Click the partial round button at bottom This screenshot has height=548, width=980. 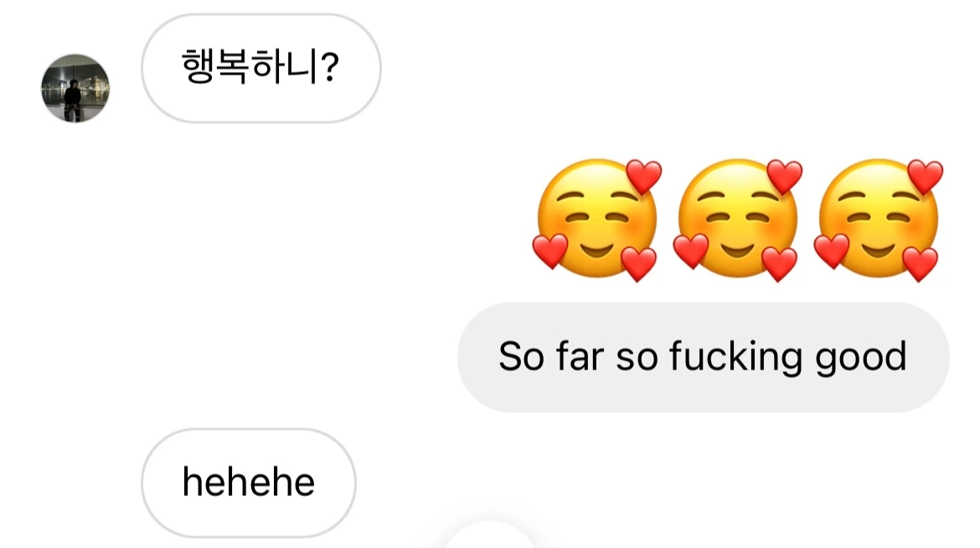490,535
